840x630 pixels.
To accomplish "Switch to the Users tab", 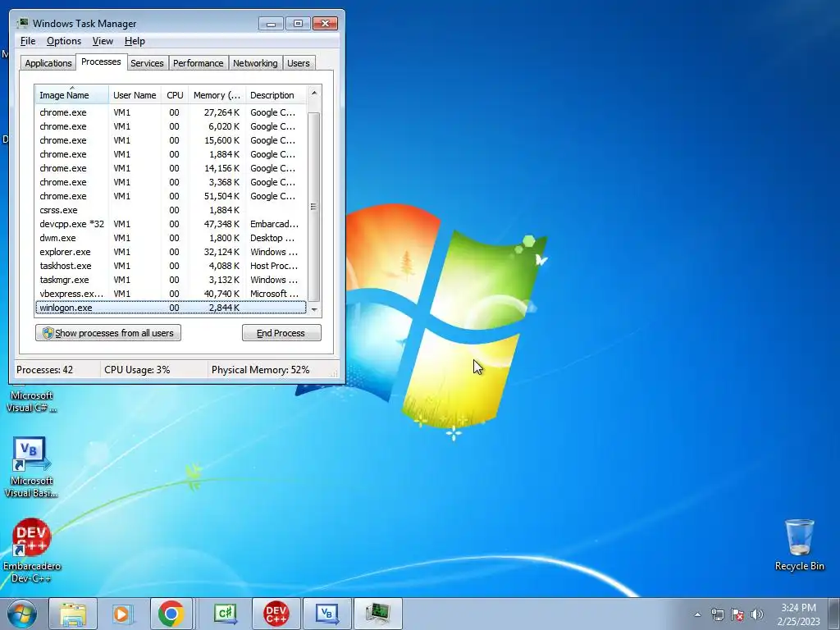I will tap(299, 63).
